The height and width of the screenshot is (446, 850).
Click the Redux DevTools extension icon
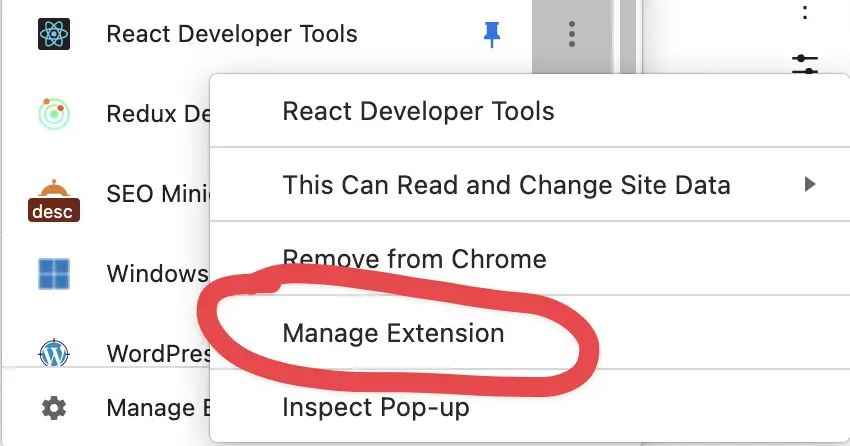point(54,113)
